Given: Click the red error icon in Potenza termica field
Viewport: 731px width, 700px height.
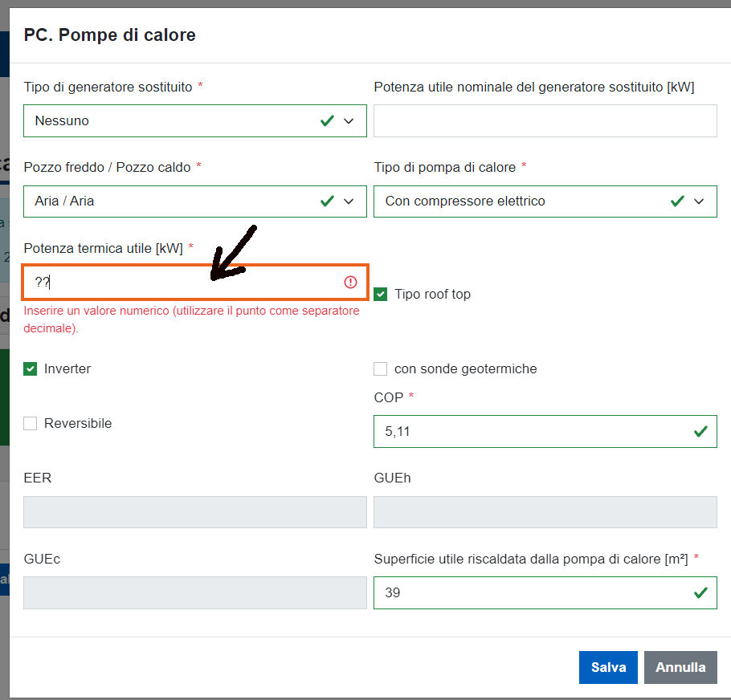Looking at the screenshot, I should pos(350,282).
